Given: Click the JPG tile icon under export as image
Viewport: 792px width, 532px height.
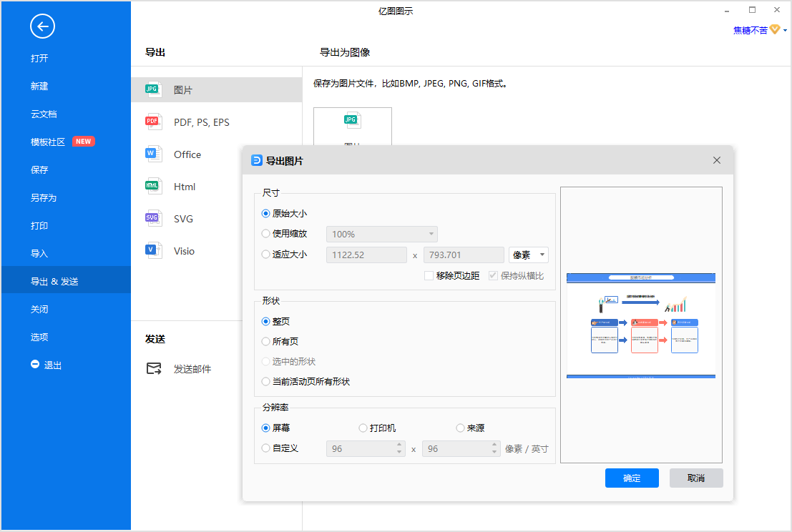Looking at the screenshot, I should click(x=352, y=120).
